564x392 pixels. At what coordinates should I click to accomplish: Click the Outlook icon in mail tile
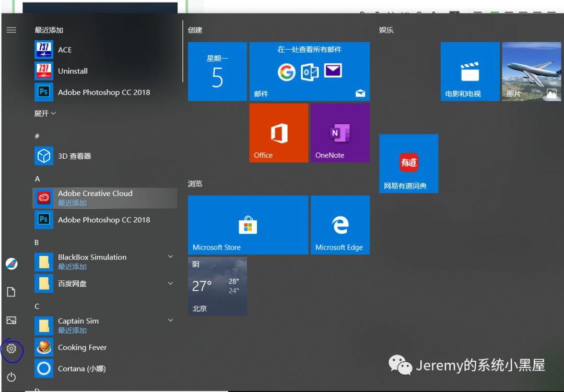point(309,72)
